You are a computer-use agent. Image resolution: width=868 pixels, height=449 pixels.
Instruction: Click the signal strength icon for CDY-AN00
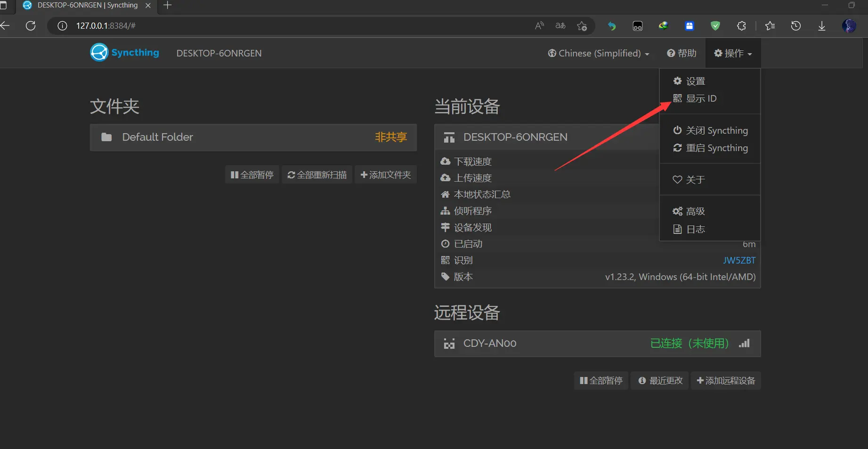[x=744, y=343]
